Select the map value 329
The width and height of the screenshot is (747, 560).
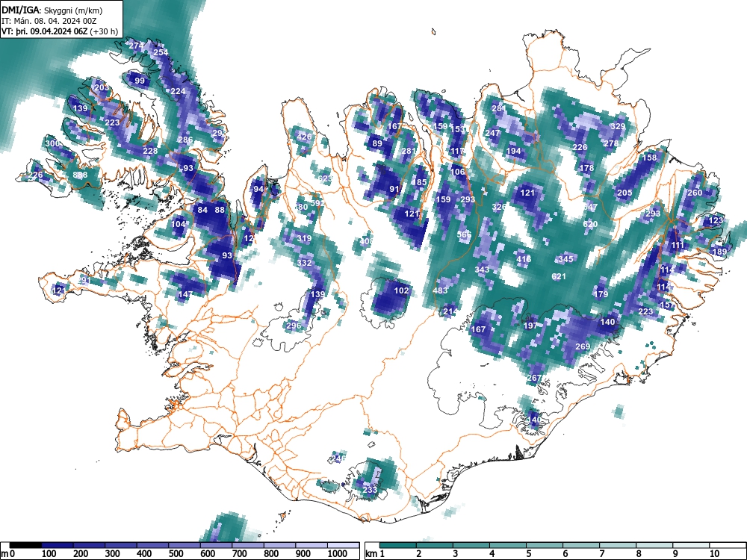(x=618, y=127)
